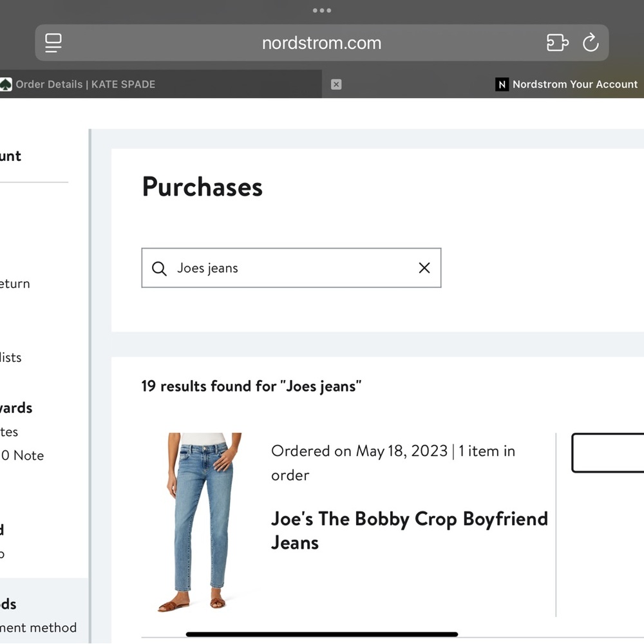Click the Nordstrom N favicon
Image resolution: width=644 pixels, height=644 pixels.
click(502, 84)
